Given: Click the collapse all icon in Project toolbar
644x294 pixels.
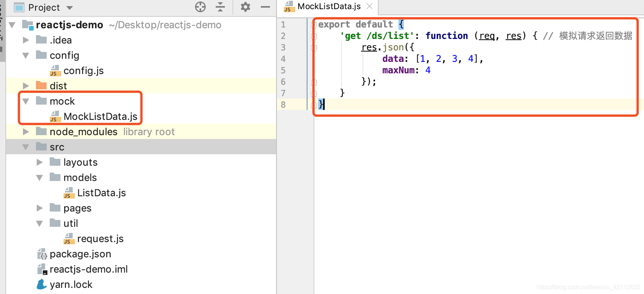Looking at the screenshot, I should pos(220,7).
